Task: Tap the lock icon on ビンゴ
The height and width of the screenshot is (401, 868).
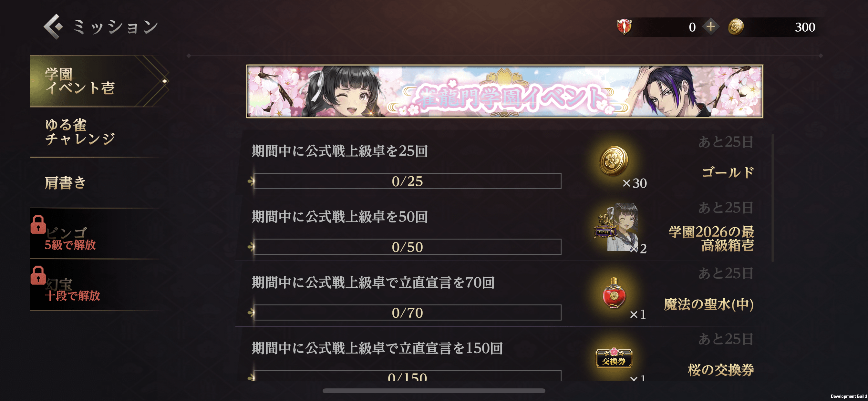Action: coord(38,224)
